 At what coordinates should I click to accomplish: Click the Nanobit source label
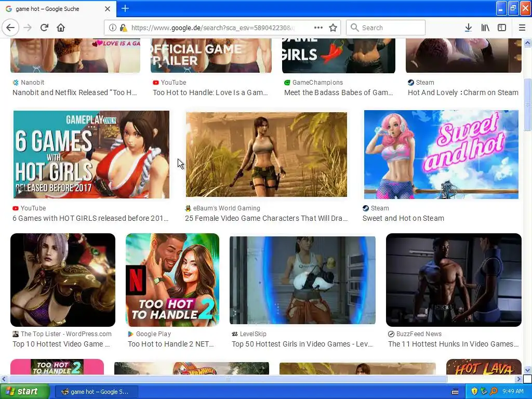32,83
